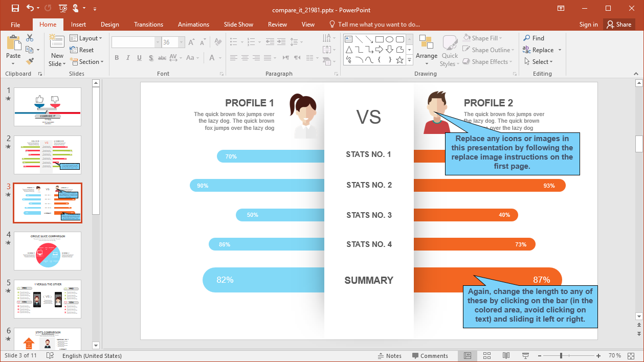The height and width of the screenshot is (362, 644).
Task: Click the Format Painter icon
Action: [x=30, y=61]
